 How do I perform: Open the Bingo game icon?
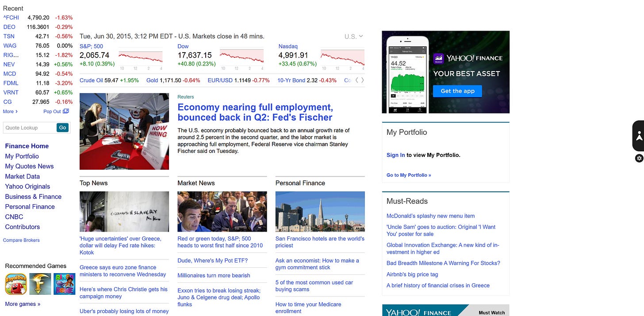point(64,283)
